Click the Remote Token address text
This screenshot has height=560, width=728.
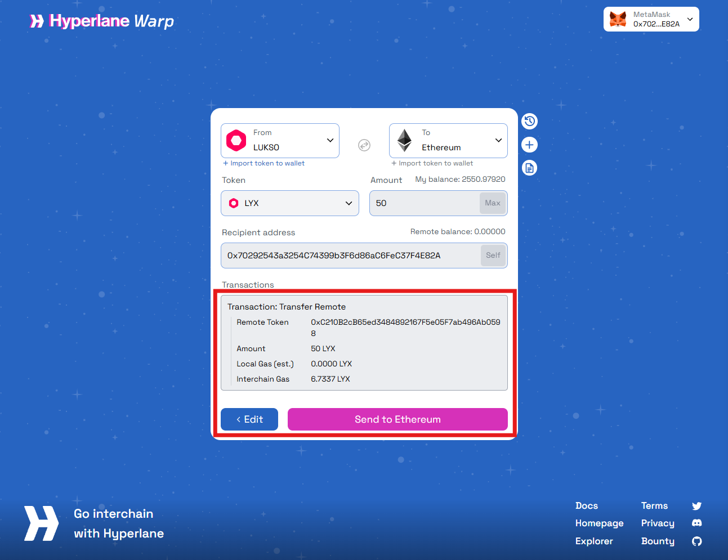pyautogui.click(x=405, y=328)
